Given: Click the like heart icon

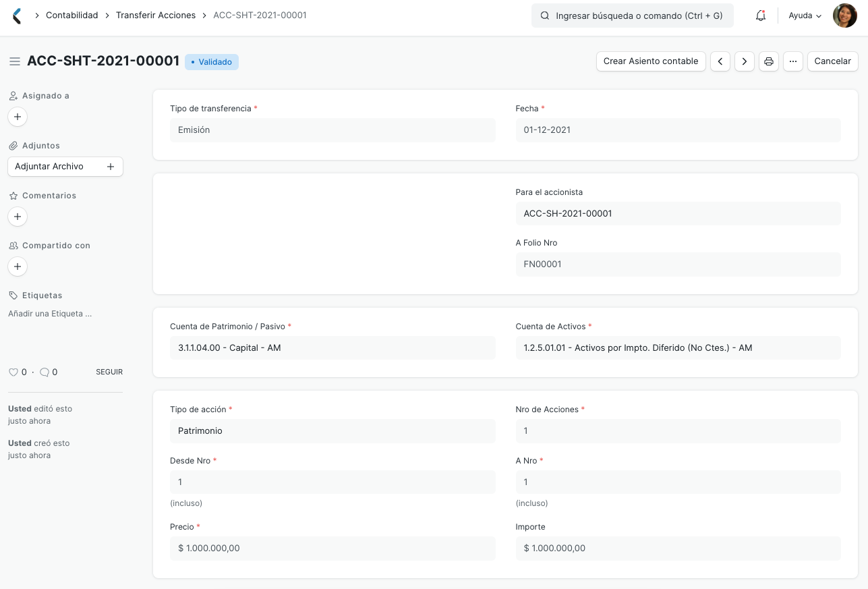Looking at the screenshot, I should tap(13, 372).
